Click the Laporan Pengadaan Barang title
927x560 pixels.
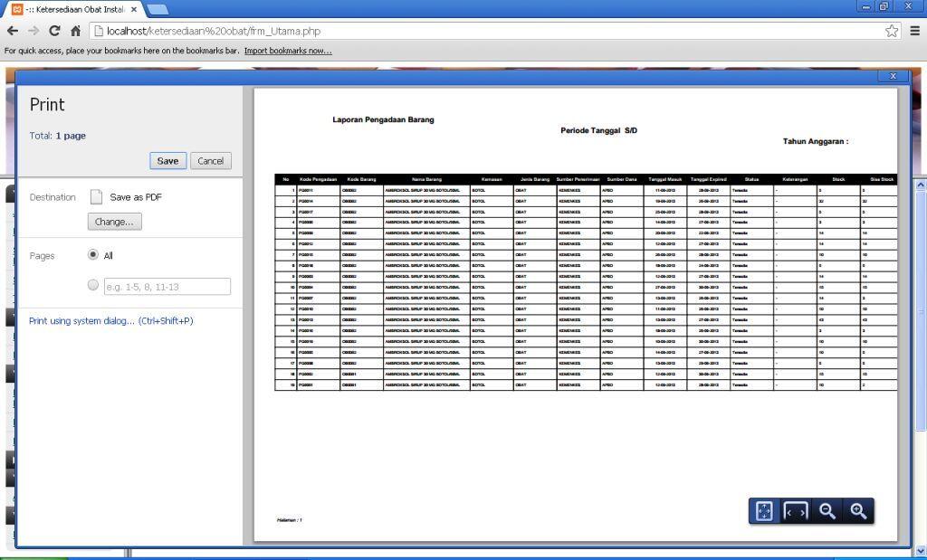pyautogui.click(x=383, y=119)
